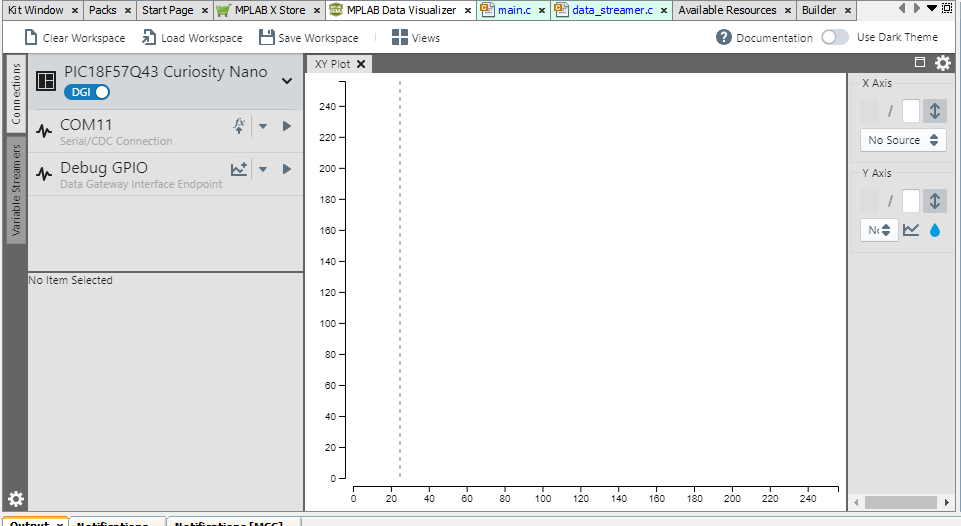Enable the Use Dark Theme switch

[x=835, y=37]
